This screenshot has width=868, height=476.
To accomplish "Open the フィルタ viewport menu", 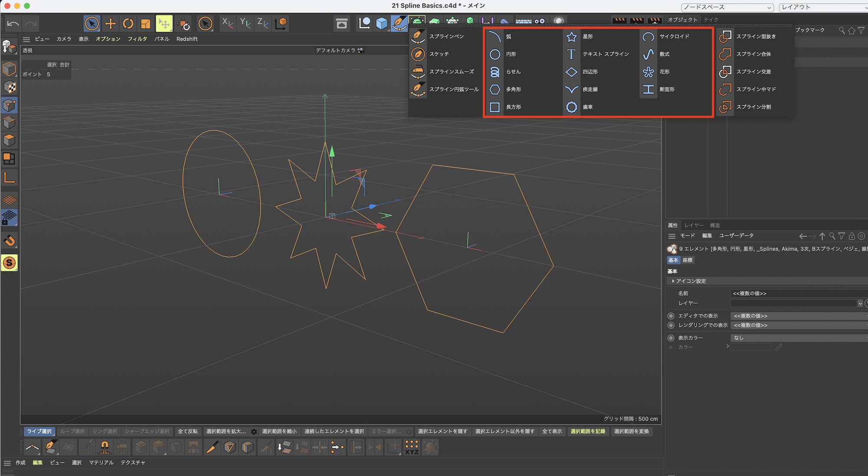I will [x=137, y=39].
